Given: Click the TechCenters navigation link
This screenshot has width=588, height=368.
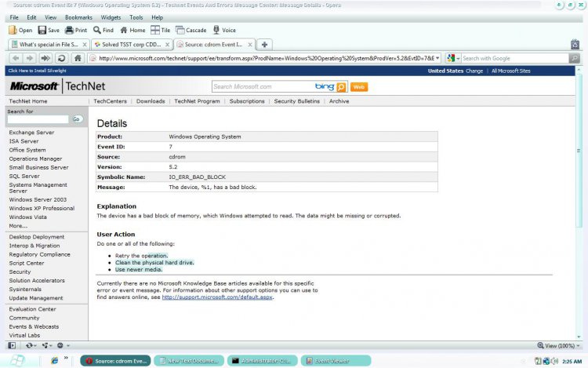Looking at the screenshot, I should [110, 101].
